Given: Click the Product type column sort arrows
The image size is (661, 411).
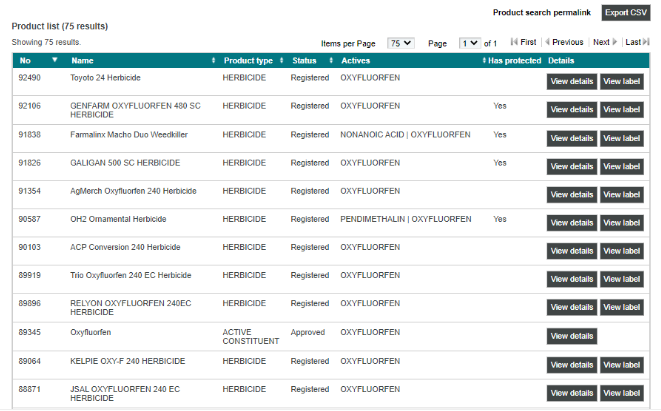Looking at the screenshot, I should [281, 61].
